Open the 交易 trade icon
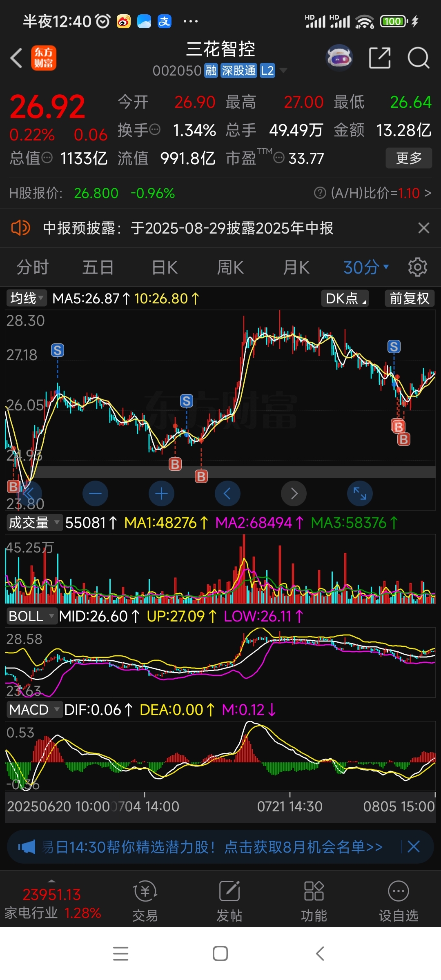Image resolution: width=441 pixels, height=980 pixels. (145, 901)
